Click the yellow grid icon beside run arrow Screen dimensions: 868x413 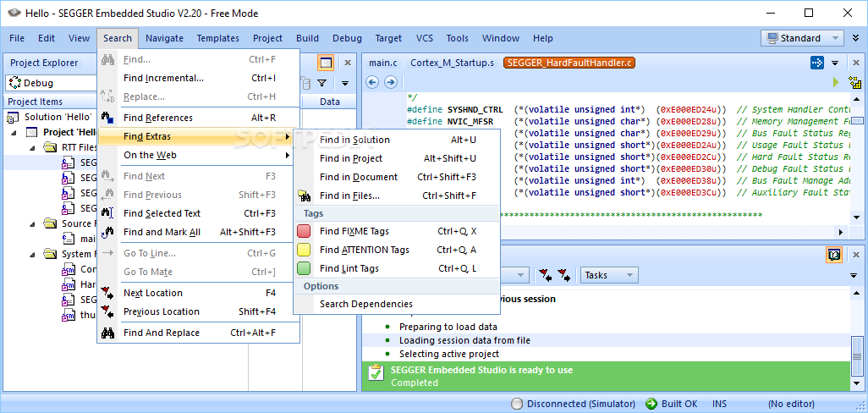pos(855,82)
